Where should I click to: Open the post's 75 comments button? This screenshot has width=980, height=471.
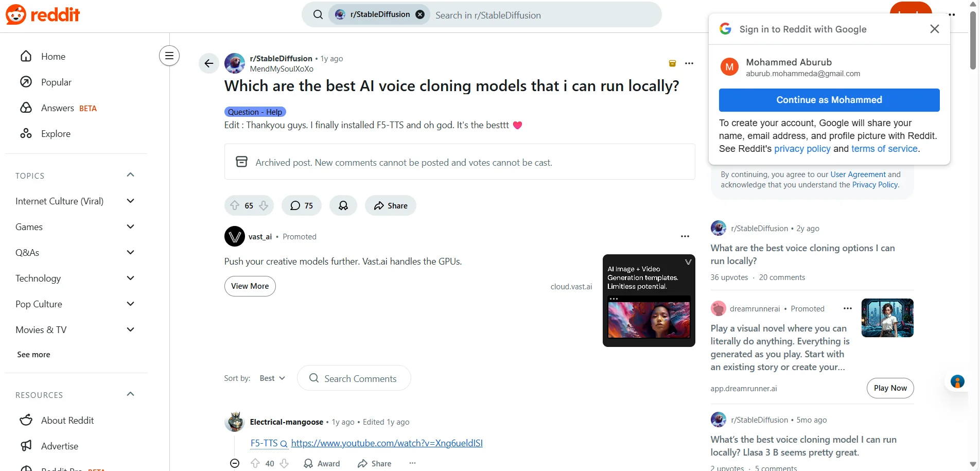[302, 205]
